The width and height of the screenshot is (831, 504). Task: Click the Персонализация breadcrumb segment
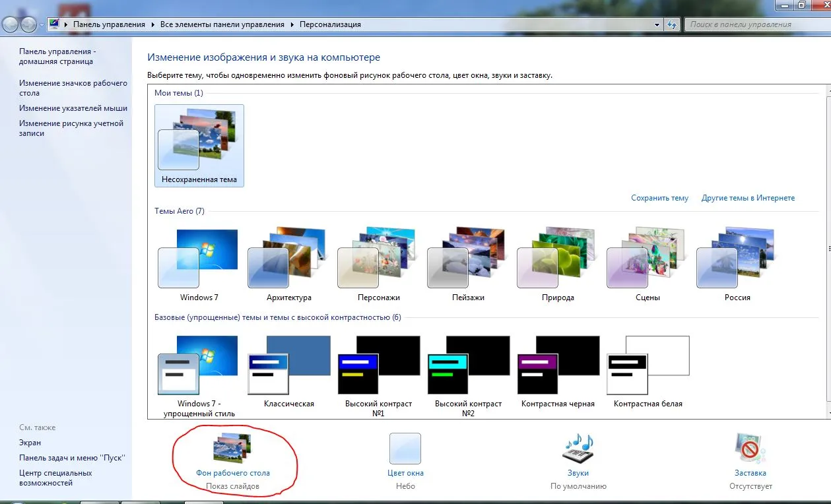[x=330, y=24]
